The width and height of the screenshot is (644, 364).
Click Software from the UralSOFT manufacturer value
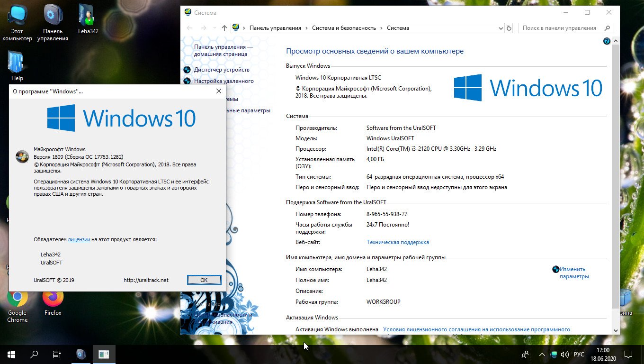click(401, 128)
